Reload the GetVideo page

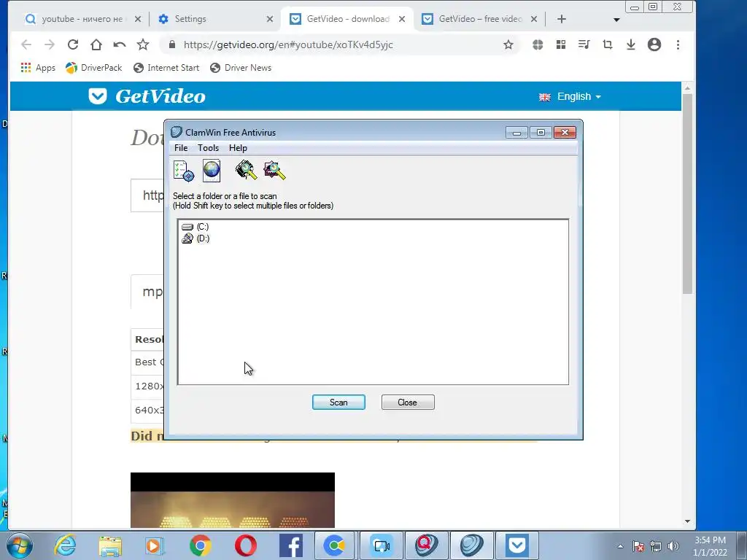point(73,44)
